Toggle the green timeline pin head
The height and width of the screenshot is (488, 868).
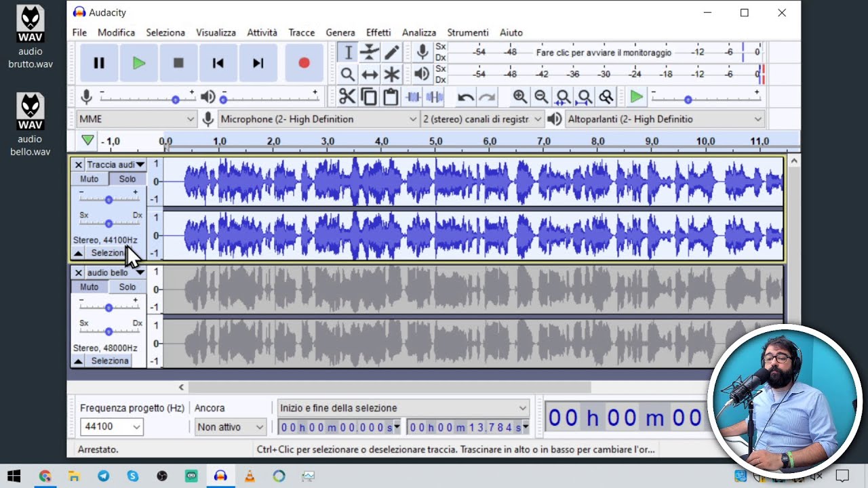tap(87, 140)
